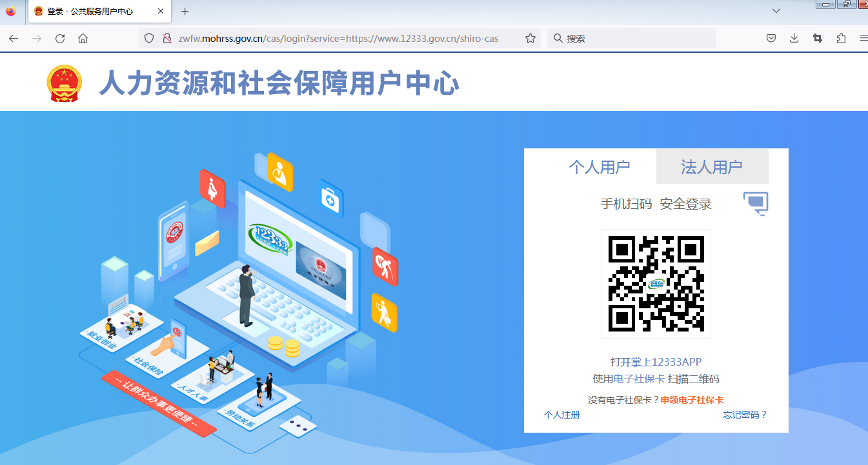The width and height of the screenshot is (868, 465).
Task: Open the Firefox application menu
Action: point(863,39)
